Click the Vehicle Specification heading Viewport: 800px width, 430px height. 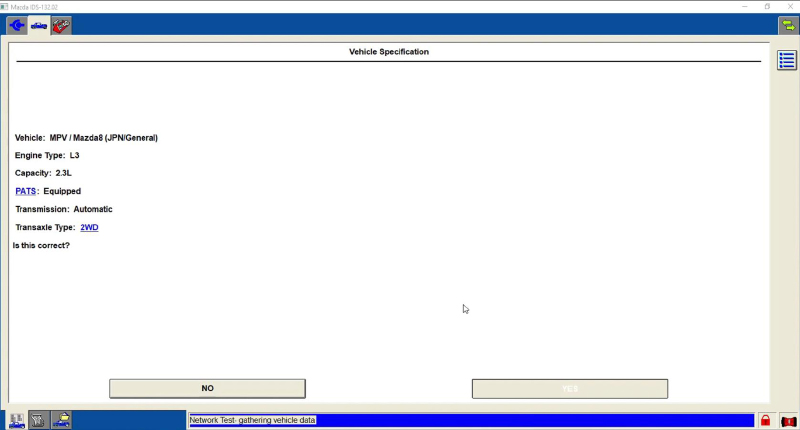tap(388, 52)
